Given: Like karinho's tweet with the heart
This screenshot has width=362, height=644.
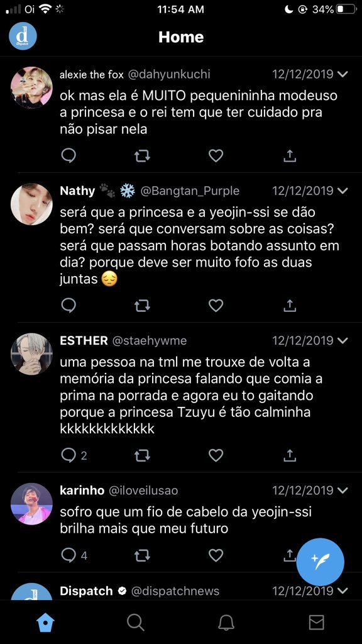Looking at the screenshot, I should 216,555.
